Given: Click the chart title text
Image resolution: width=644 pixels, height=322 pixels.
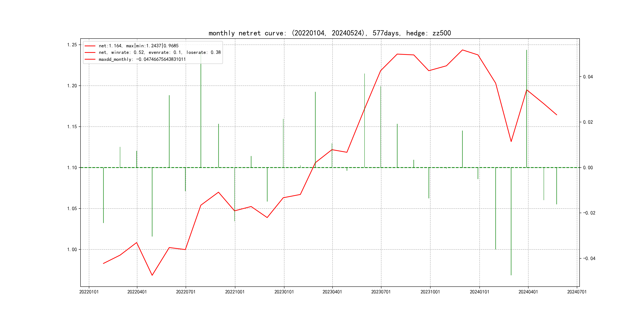Looking at the screenshot, I should pyautogui.click(x=330, y=33).
